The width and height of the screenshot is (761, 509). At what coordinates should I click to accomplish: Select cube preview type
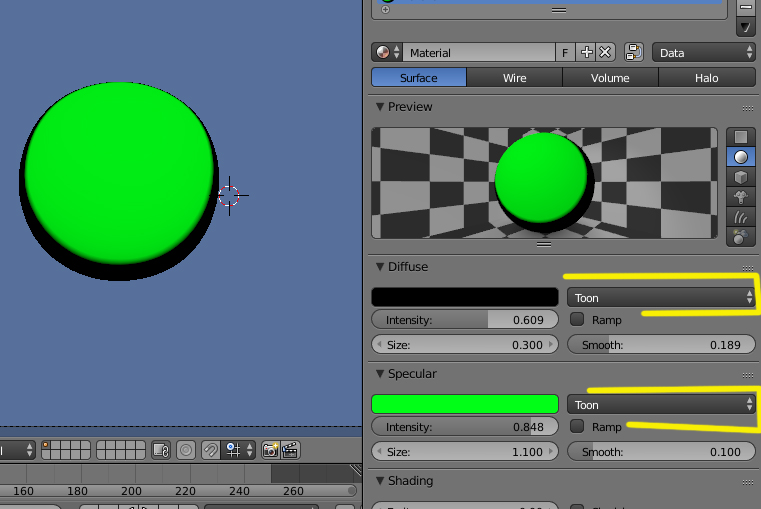coord(741,177)
